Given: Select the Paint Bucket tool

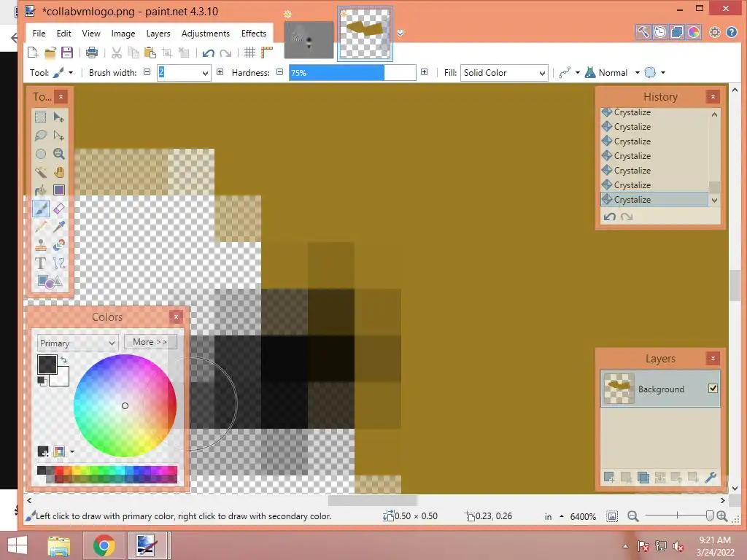Looking at the screenshot, I should pyautogui.click(x=41, y=190).
